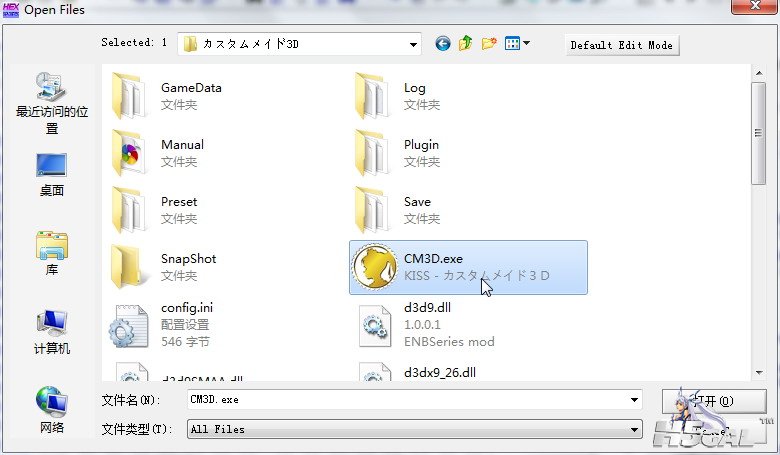Image resolution: width=780 pixels, height=455 pixels.
Task: Click the Open (打开) button
Action: (x=713, y=401)
